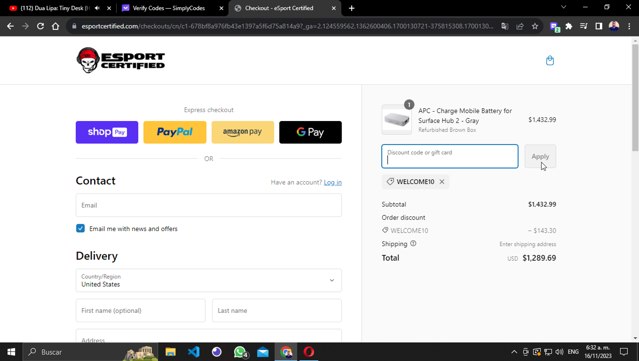Viewport: 639px width, 361px height.
Task: Open WhatsApp from taskbar
Action: [x=240, y=352]
